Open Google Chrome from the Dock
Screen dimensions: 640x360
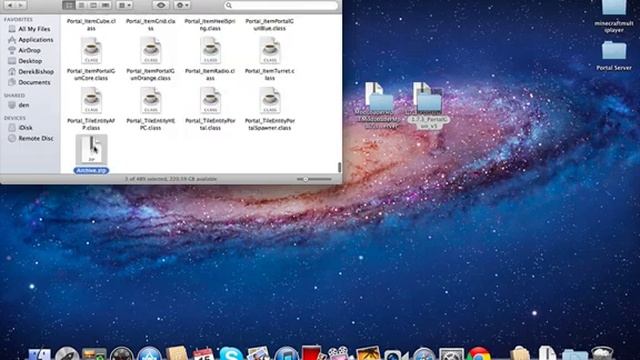479,354
